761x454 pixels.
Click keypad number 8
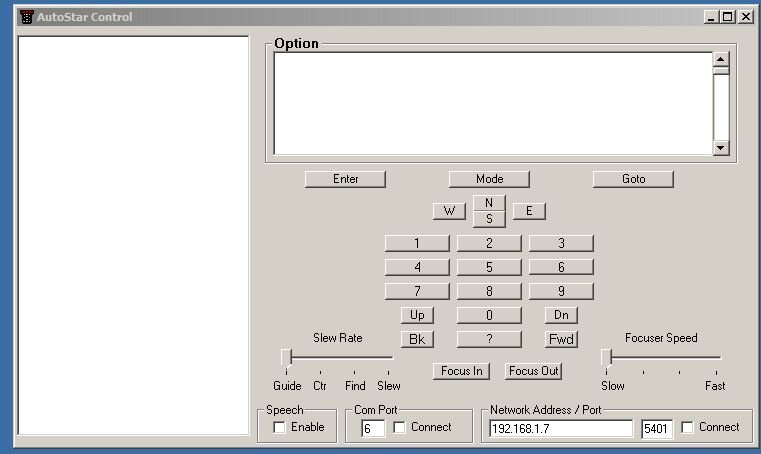pyautogui.click(x=489, y=291)
